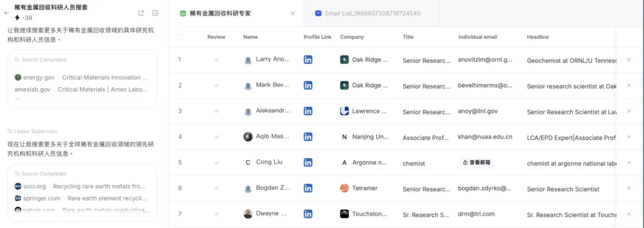Image resolution: width=644 pixels, height=228 pixels.
Task: Go back with the left arrow icon
Action: (6, 13)
